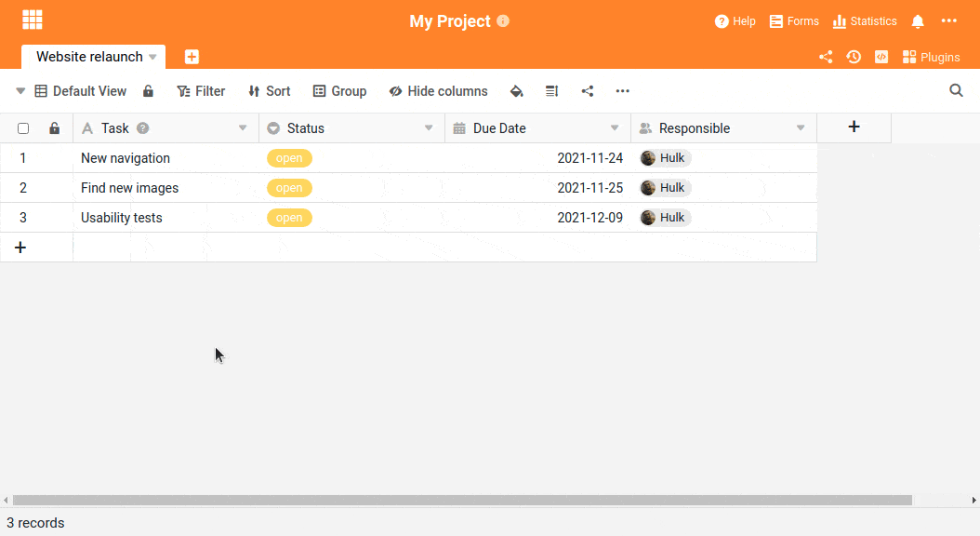
Task: Click the Hide columns toggle
Action: 438,91
